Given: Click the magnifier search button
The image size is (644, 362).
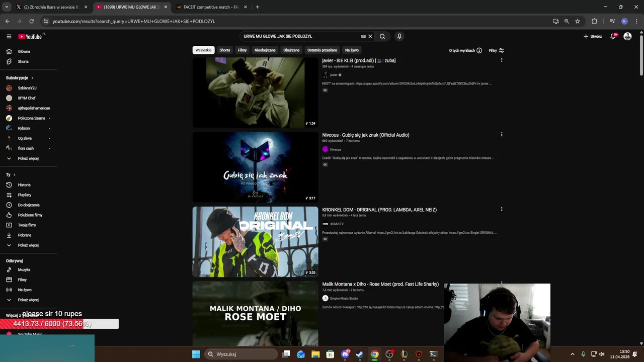Looking at the screenshot, I should (382, 36).
